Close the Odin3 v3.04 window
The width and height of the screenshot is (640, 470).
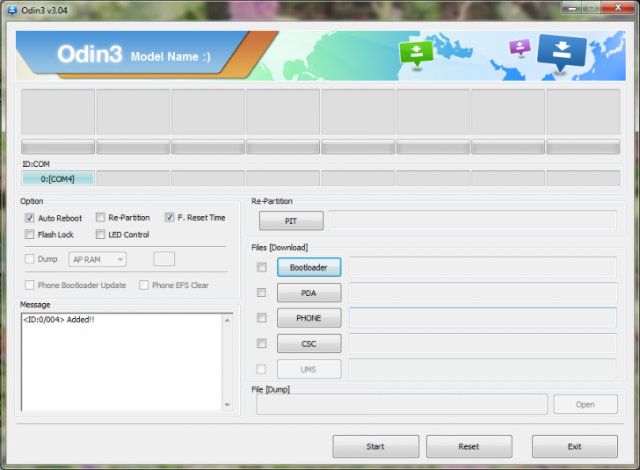618,8
